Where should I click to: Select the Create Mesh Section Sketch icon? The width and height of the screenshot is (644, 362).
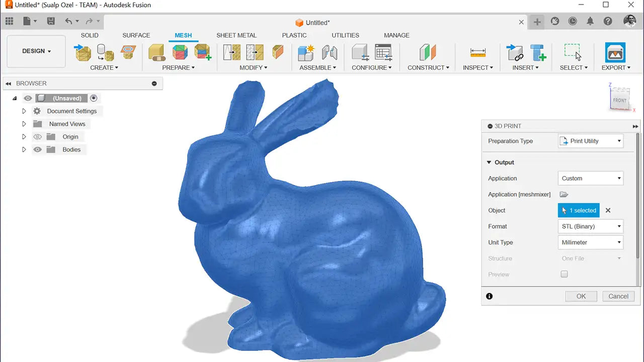pos(128,52)
